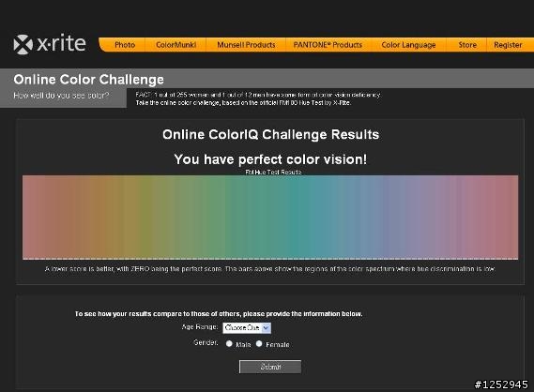The image size is (534, 392).
Task: Open the Photo menu tab
Action: [125, 45]
